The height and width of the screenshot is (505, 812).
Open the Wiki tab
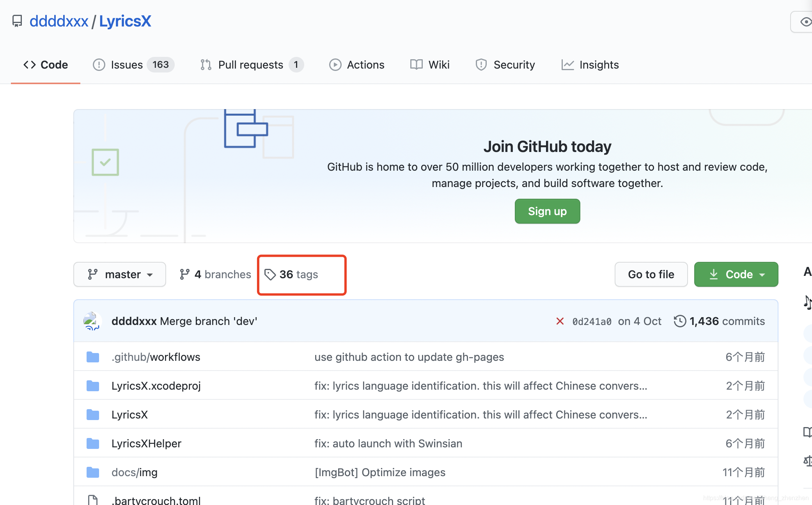pos(430,65)
